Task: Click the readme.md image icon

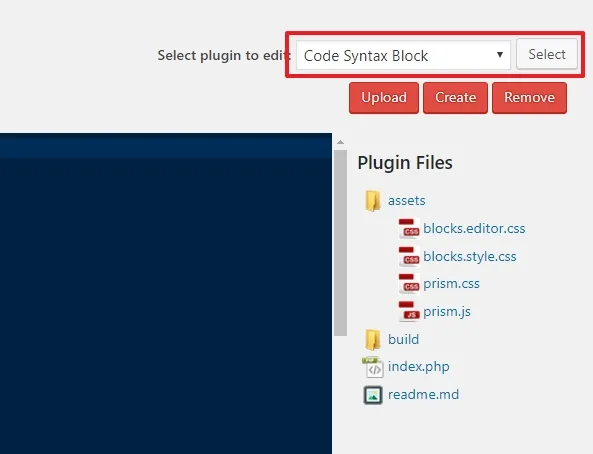Action: click(373, 395)
